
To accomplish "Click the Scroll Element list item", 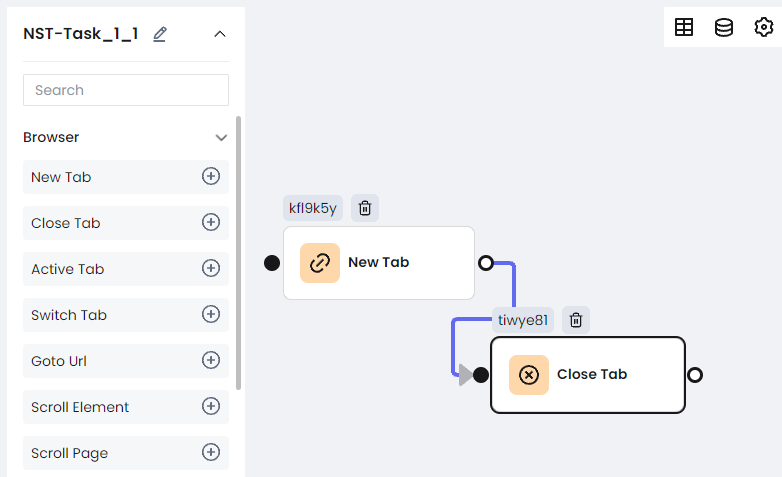I will point(126,407).
